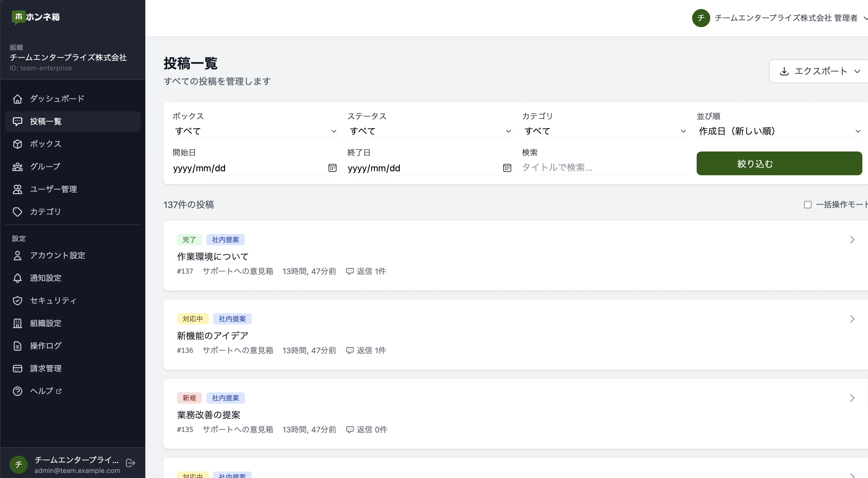The height and width of the screenshot is (478, 868).
Task: Click the logout icon near admin@team.example.com
Action: point(130,463)
